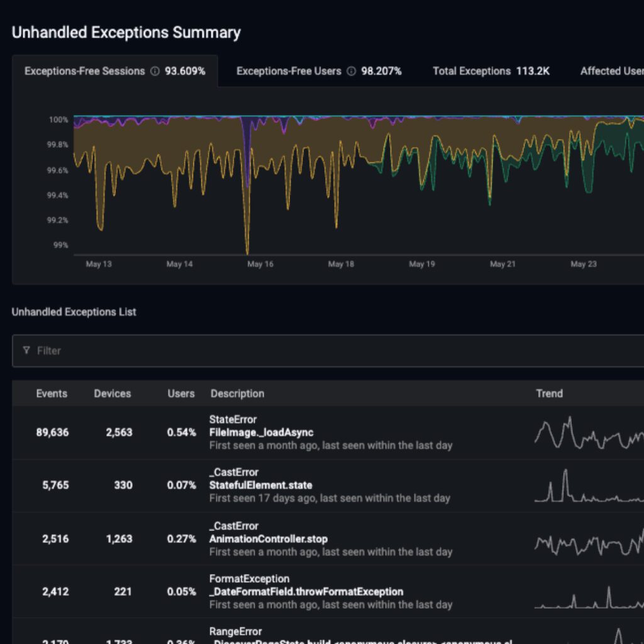Sort the list by the Events column
This screenshot has height=644, width=644.
pos(52,394)
